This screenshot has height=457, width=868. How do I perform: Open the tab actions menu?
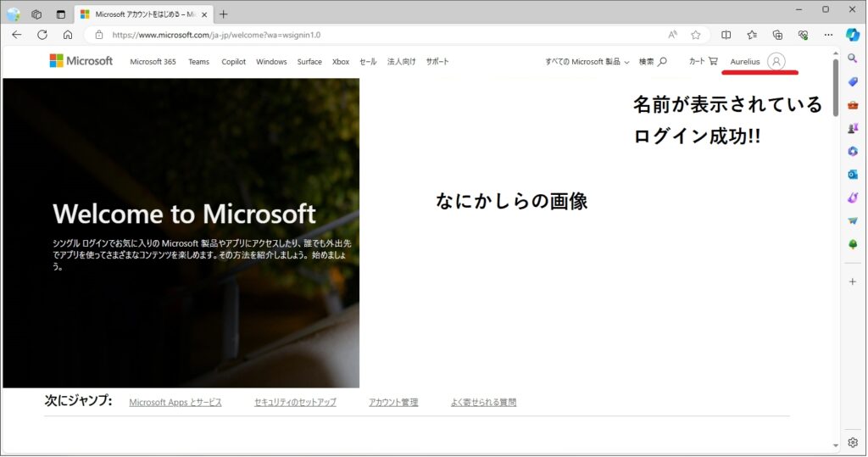(60, 14)
